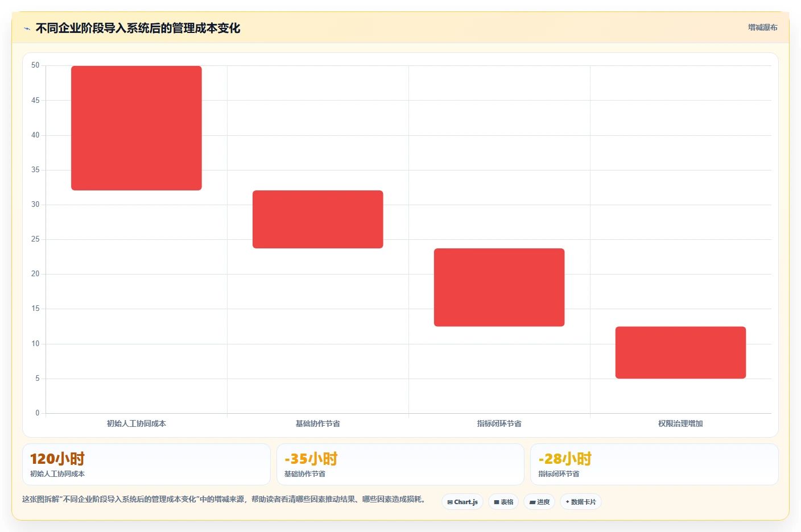
Task: Click y-axis value 25
Action: [x=35, y=239]
